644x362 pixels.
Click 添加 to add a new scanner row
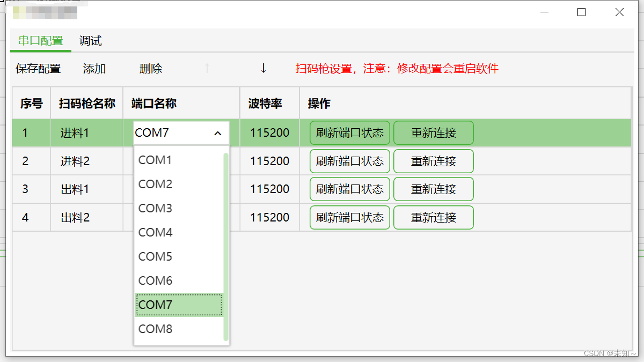tap(94, 69)
